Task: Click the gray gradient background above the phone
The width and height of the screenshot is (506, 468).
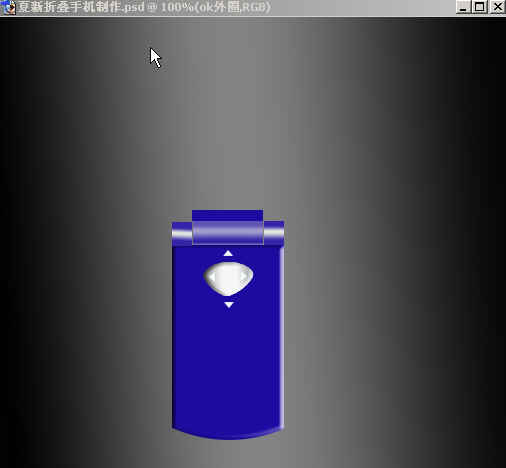Action: (x=233, y=117)
